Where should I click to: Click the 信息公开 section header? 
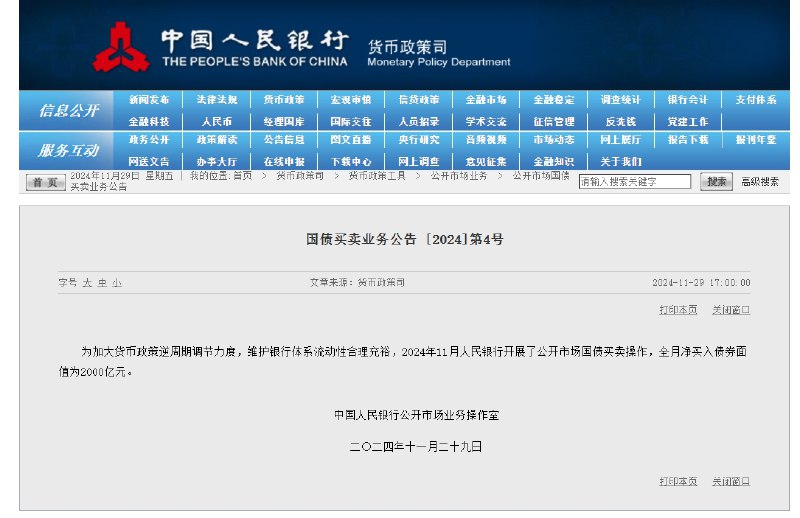(x=69, y=110)
